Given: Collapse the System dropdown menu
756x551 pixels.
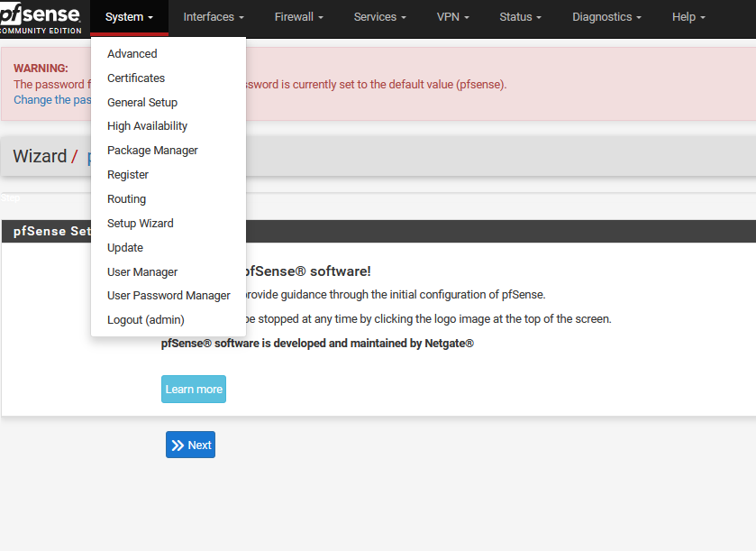Looking at the screenshot, I should point(129,17).
